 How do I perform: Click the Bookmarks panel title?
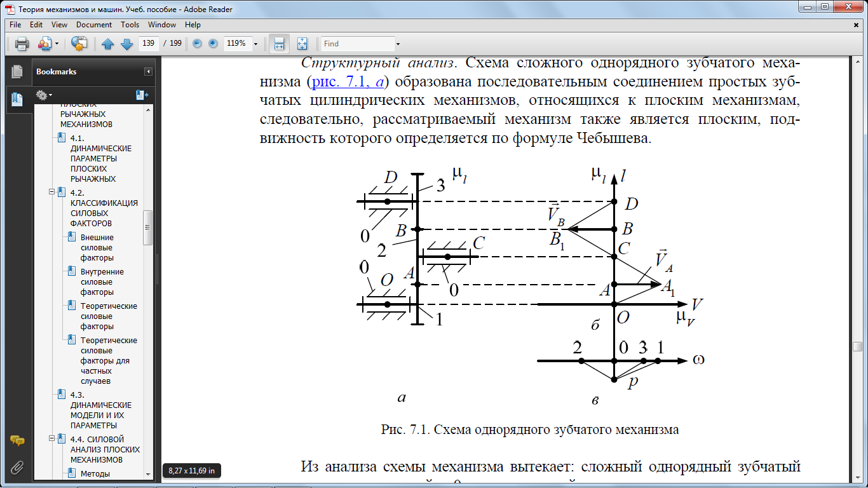(x=56, y=72)
